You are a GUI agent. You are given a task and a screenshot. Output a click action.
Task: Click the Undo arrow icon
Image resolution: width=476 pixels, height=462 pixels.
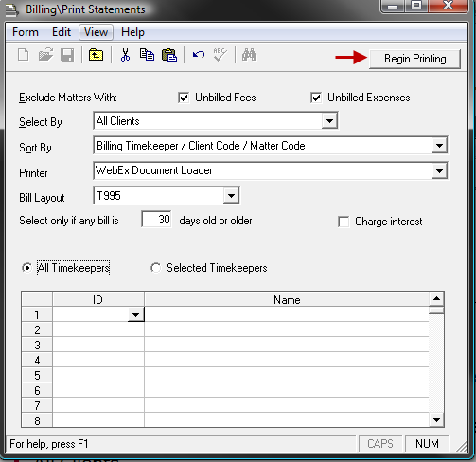[199, 55]
